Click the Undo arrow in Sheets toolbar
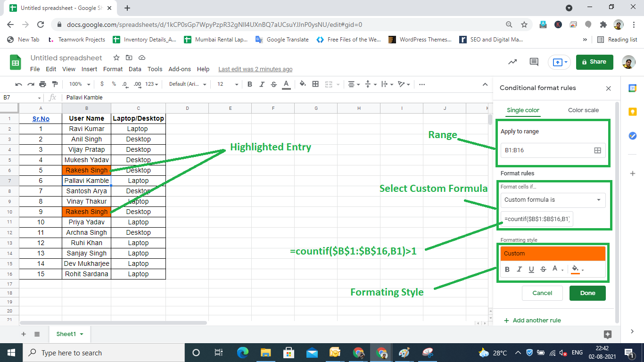644x362 pixels. point(19,84)
